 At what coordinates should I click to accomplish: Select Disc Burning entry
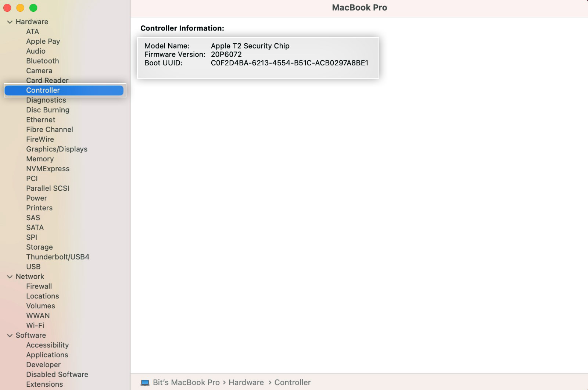48,110
